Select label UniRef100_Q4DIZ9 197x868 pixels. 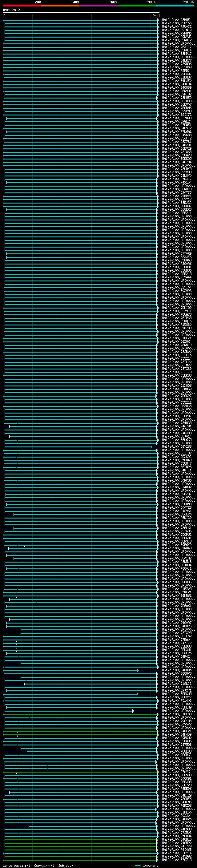(x=176, y=795)
